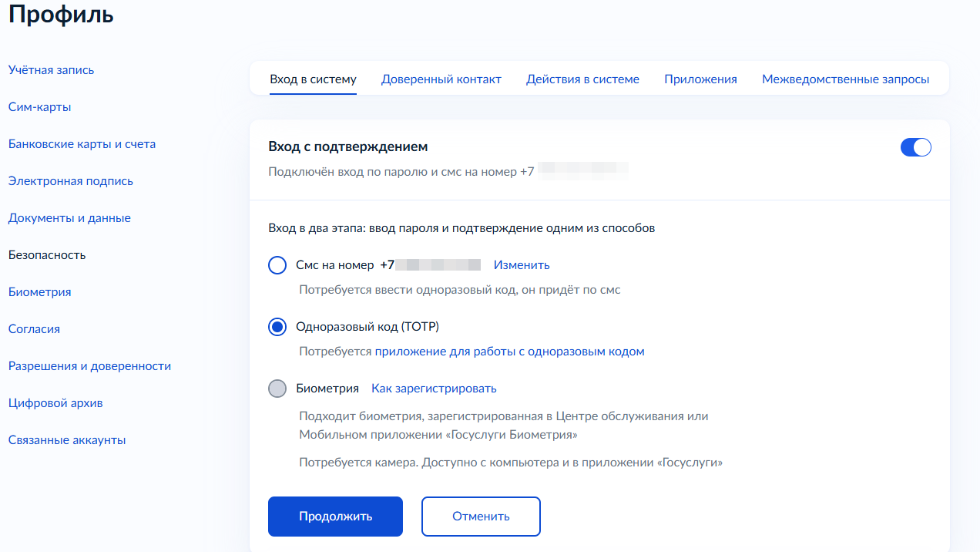Disable the Вход с подтверждением toggle
Viewport: 980px width, 552px height.
(x=915, y=146)
